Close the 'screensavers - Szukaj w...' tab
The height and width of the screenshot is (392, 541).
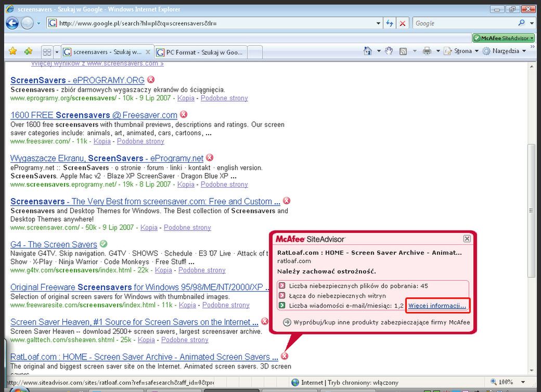[x=148, y=51]
